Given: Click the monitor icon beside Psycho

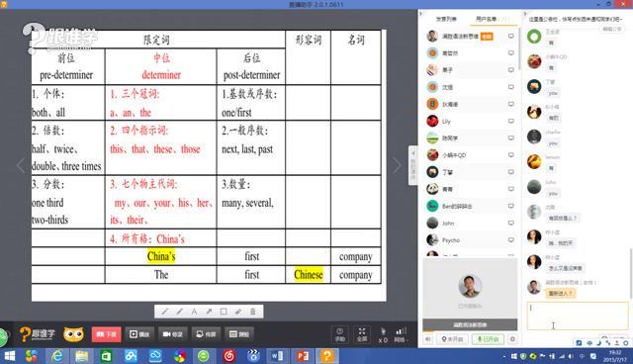Looking at the screenshot, I should pos(511,239).
